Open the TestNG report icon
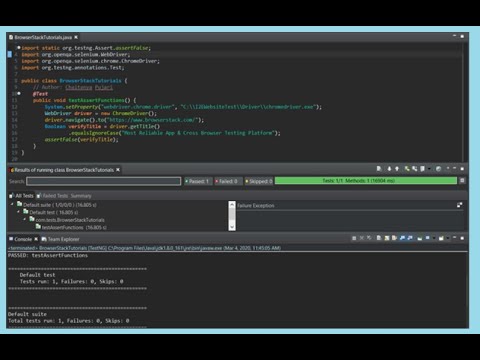Viewport: 480px width, 360px height. point(422,169)
